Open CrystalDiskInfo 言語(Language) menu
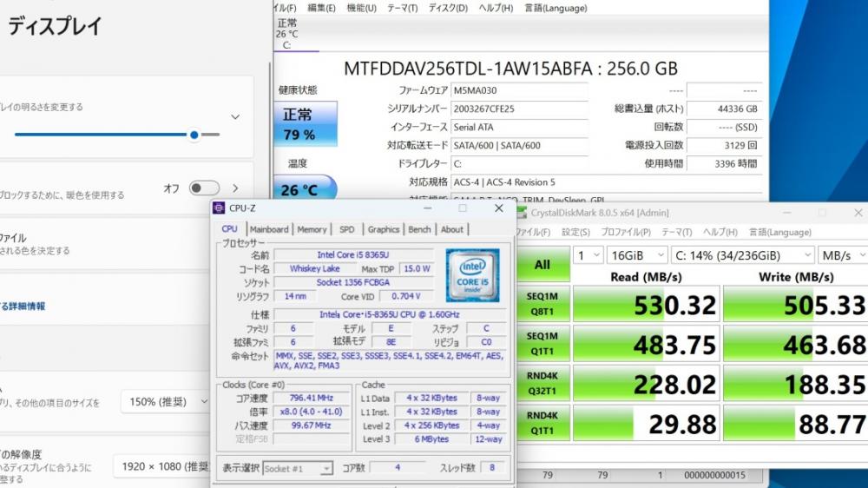Screen dimensions: 868x488 click(x=556, y=8)
